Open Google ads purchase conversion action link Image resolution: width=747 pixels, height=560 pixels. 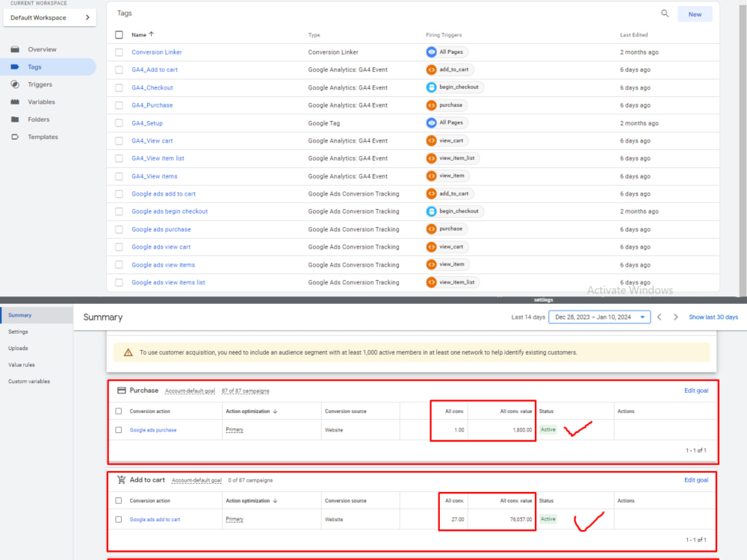[x=153, y=430]
